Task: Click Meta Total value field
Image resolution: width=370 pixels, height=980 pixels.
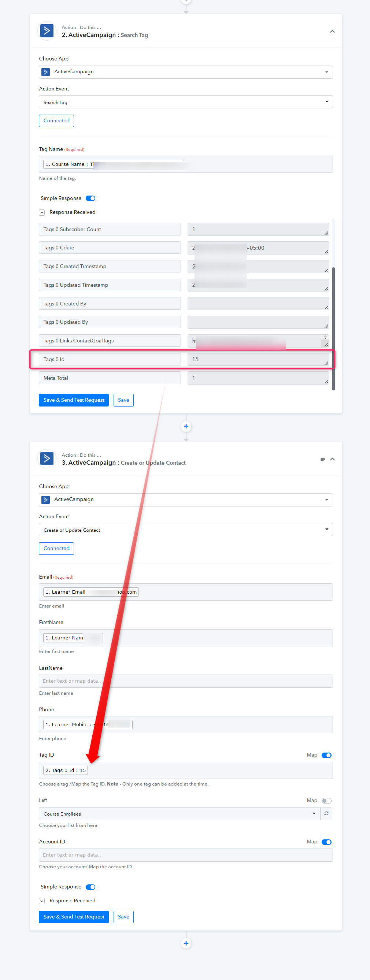Action: coord(258,378)
